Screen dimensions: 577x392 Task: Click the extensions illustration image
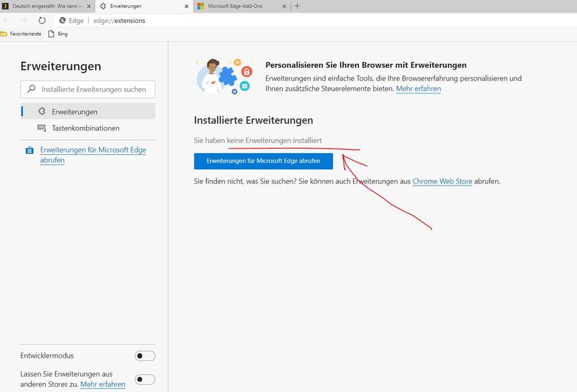[x=225, y=76]
